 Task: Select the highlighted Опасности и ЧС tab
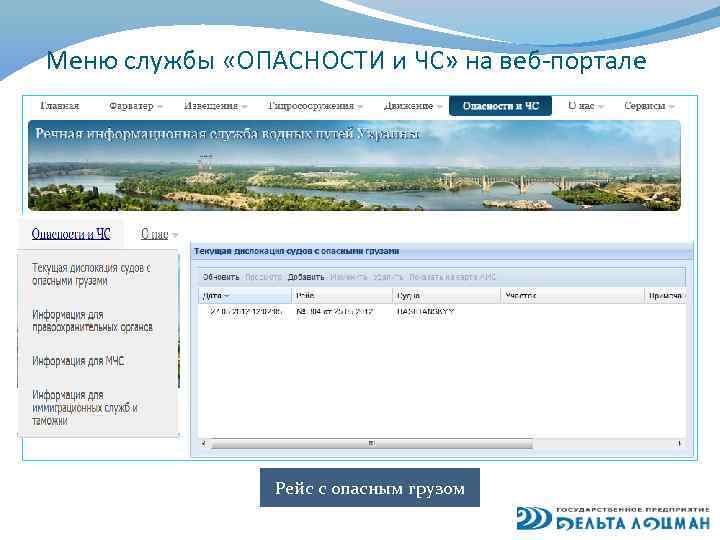pos(500,106)
